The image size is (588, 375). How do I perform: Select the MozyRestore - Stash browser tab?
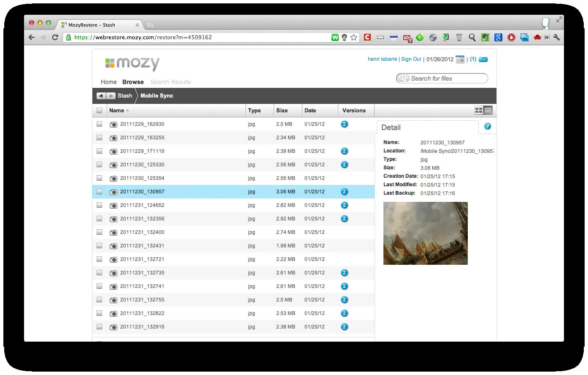100,25
